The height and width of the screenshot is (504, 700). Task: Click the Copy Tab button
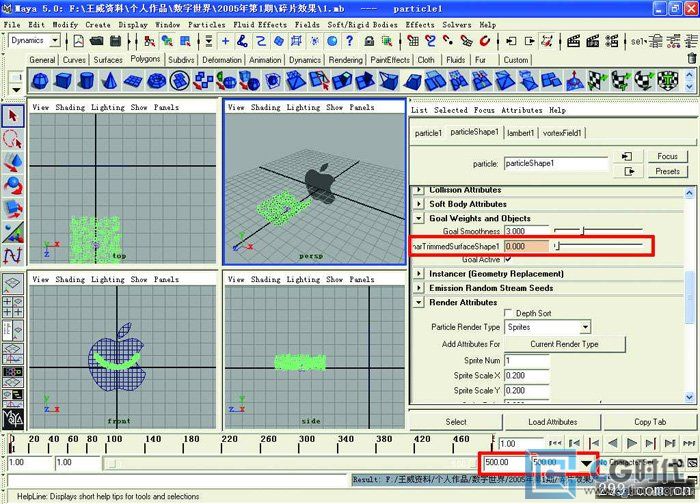[x=650, y=422]
